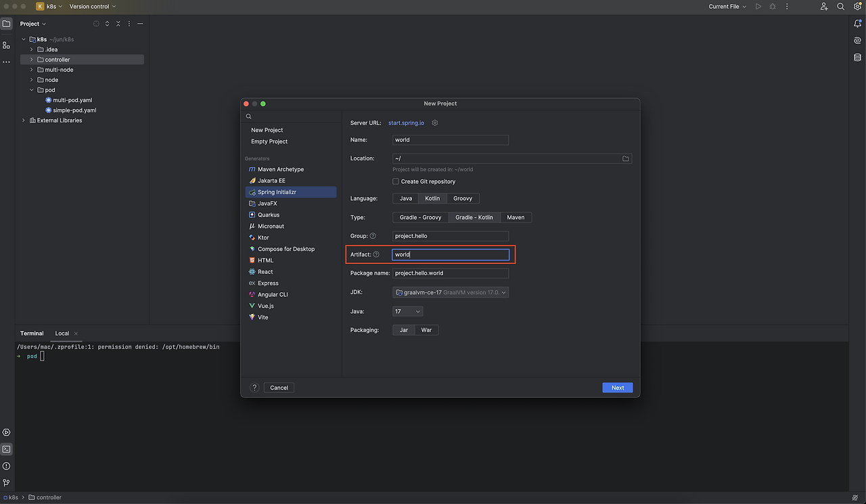Click the Location browse folder icon
Image resolution: width=866 pixels, height=504 pixels.
pos(626,158)
